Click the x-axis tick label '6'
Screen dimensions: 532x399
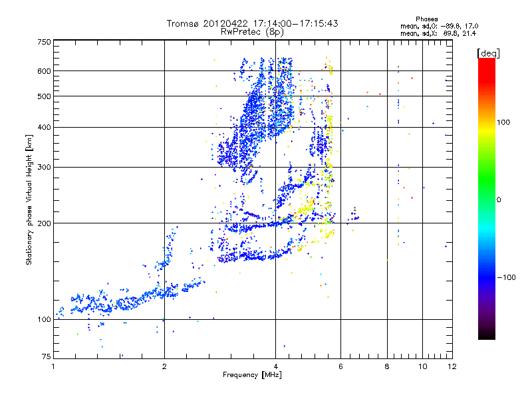[340, 366]
